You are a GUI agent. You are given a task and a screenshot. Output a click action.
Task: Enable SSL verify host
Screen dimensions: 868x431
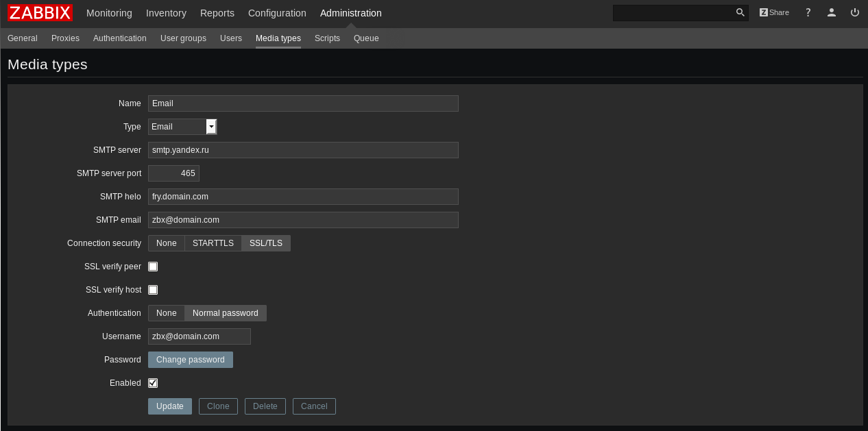coord(153,290)
